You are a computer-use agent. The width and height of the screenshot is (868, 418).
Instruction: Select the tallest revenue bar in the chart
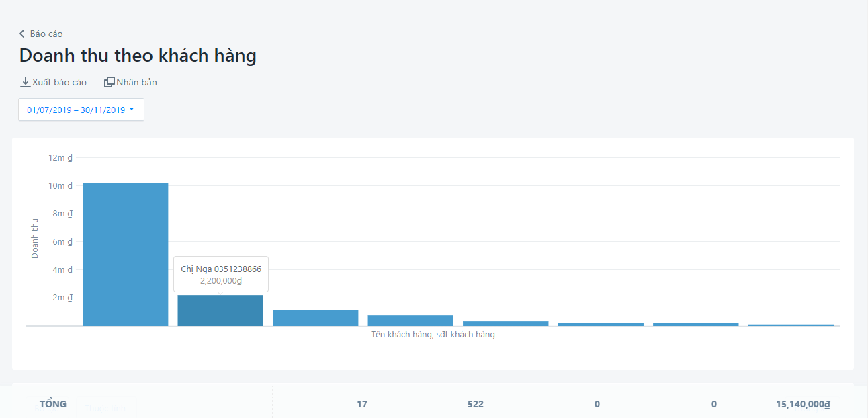pos(125,254)
